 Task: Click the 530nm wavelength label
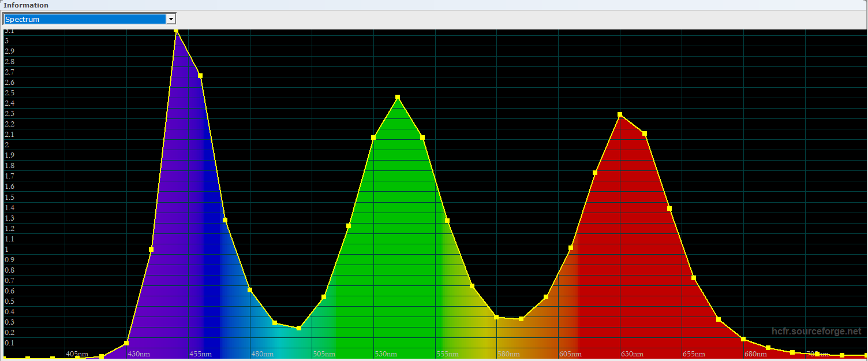click(386, 353)
